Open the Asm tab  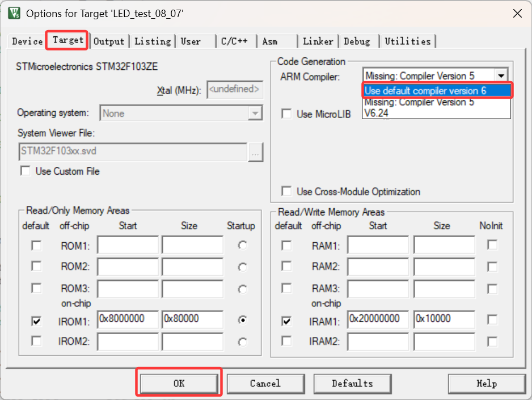click(x=277, y=41)
